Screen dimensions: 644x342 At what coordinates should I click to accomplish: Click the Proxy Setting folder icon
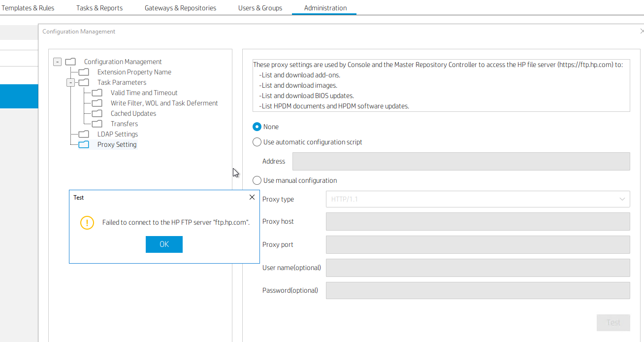pyautogui.click(x=83, y=144)
